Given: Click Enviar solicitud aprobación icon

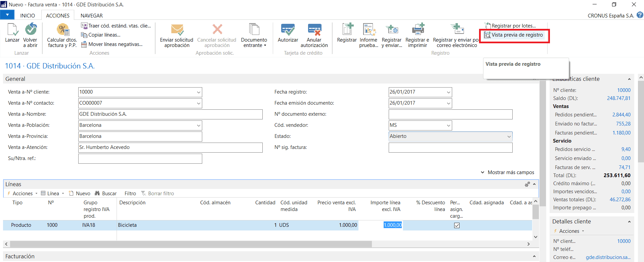Looking at the screenshot, I should pos(177,30).
